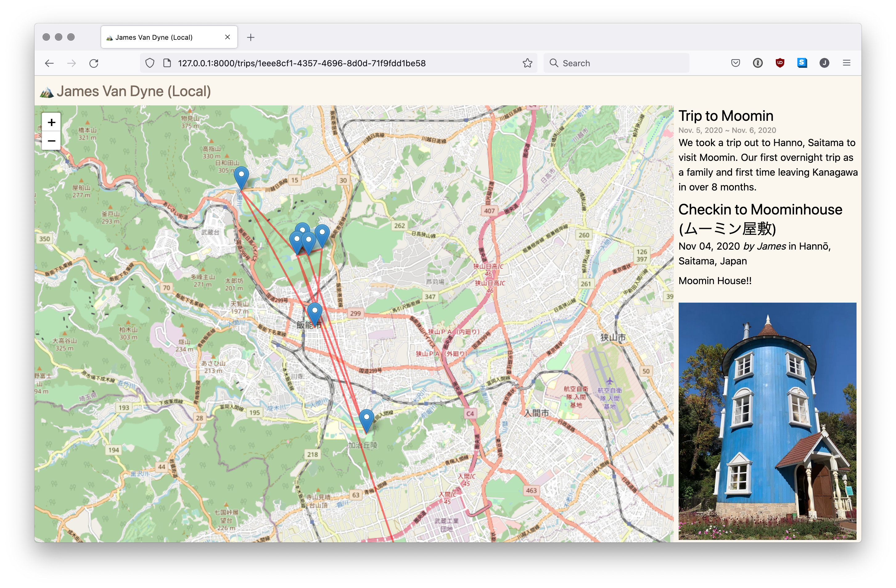Close the James Van Dyne tab
The image size is (896, 588).
[227, 37]
